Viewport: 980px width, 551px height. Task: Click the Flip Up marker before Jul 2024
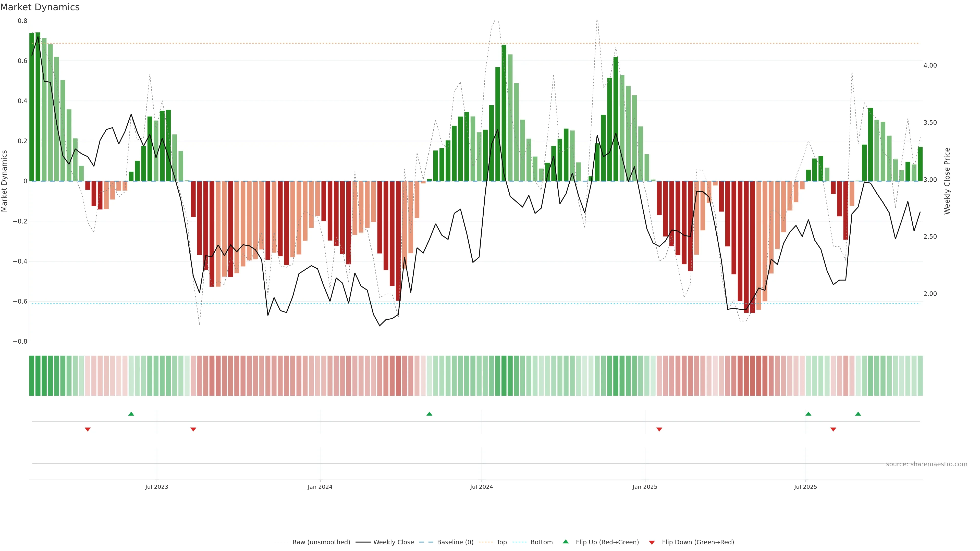coord(430,414)
